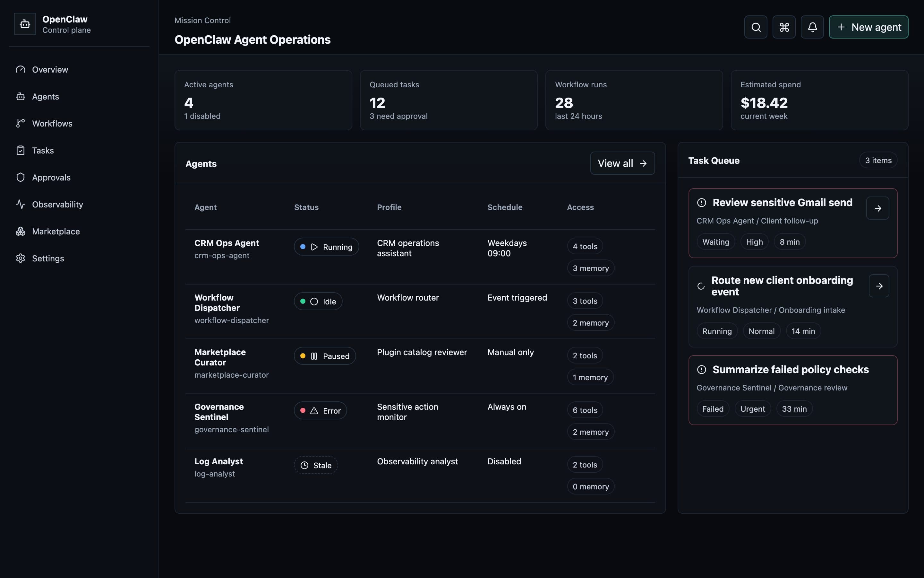Image resolution: width=924 pixels, height=578 pixels.
Task: Click the Running status badge
Action: coord(326,247)
